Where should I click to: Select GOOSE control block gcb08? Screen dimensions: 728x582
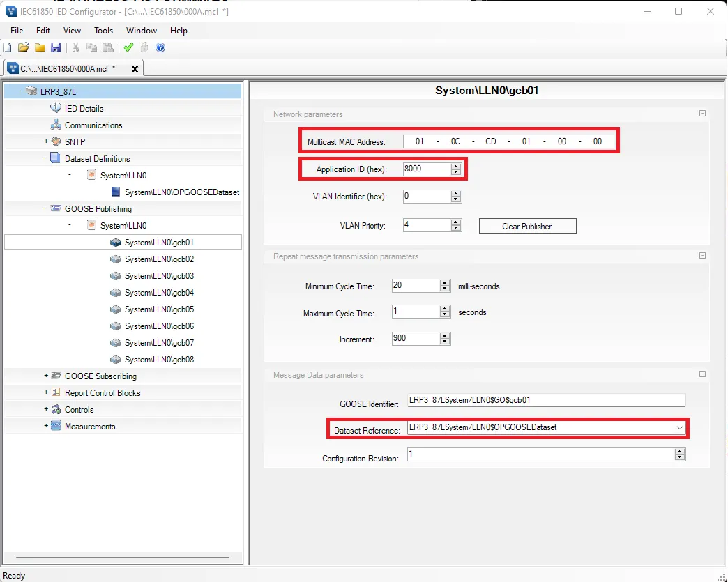pyautogui.click(x=159, y=359)
